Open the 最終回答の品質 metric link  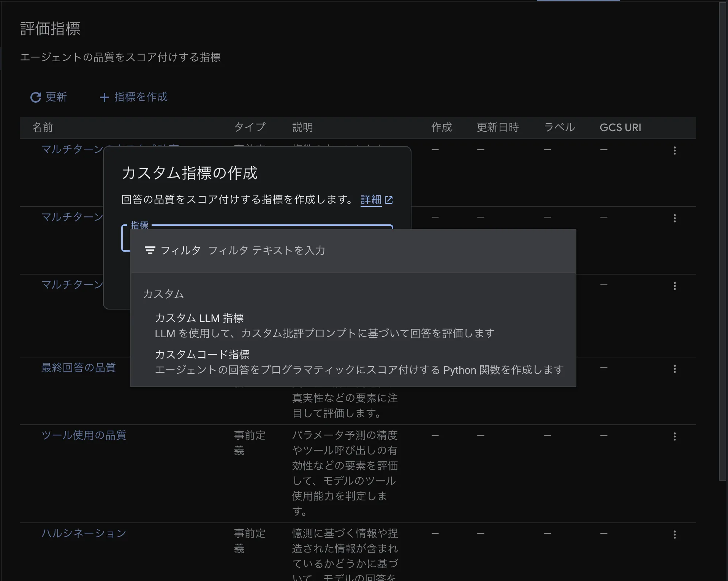tap(78, 368)
